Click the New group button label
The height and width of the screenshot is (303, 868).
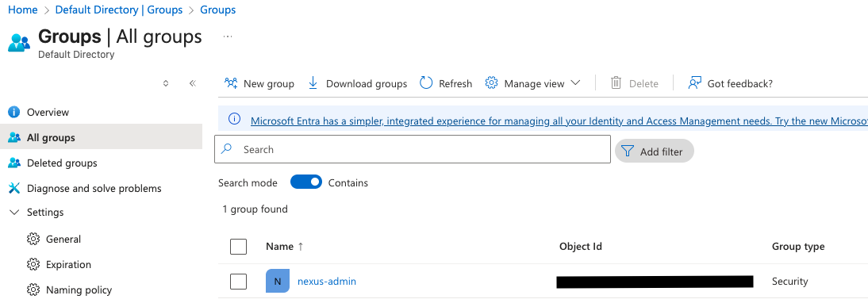pyautogui.click(x=268, y=83)
